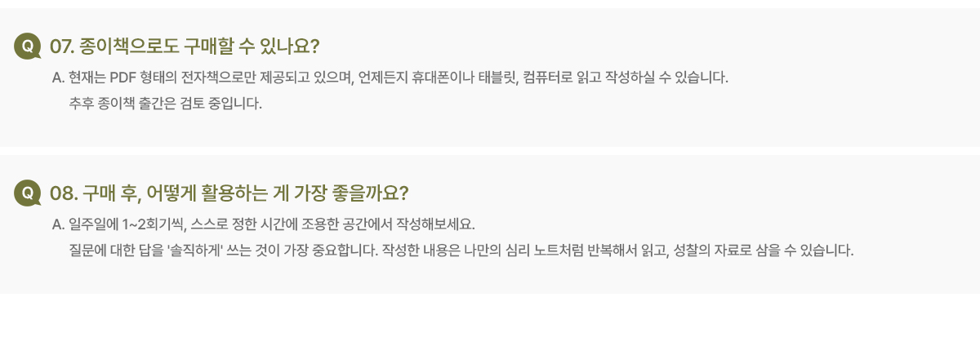The image size is (980, 355).
Task: Click the Q speech-bubble icon beside question 07
Action: click(28, 47)
